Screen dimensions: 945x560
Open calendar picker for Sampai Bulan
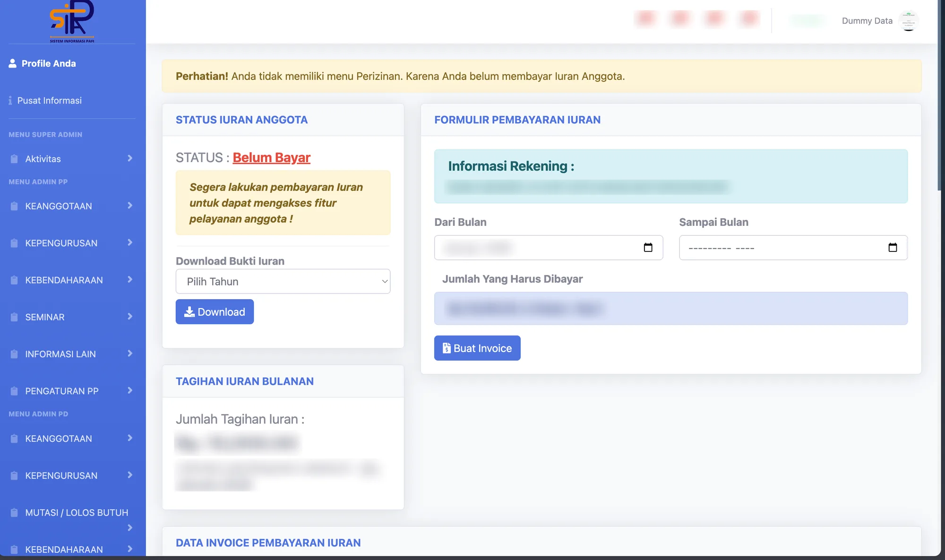coord(893,248)
